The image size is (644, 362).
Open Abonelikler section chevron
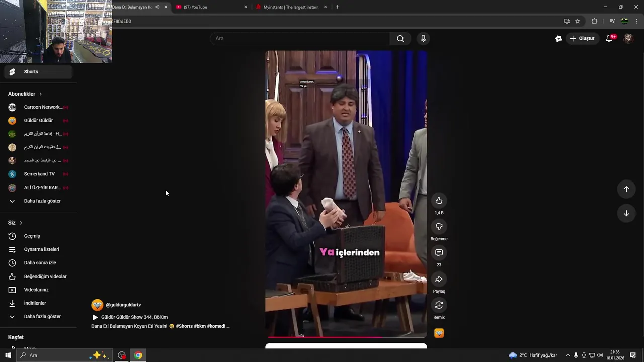tap(41, 94)
